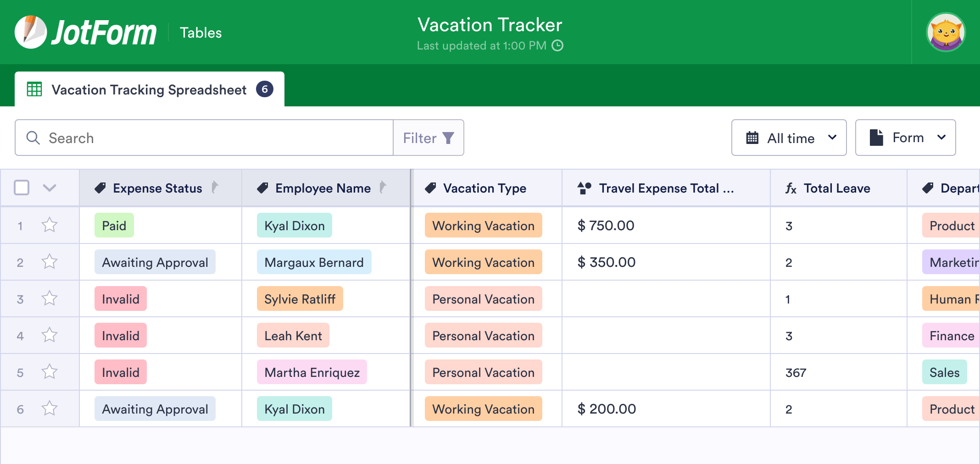Click Martha Enriquez name cell

pyautogui.click(x=312, y=372)
